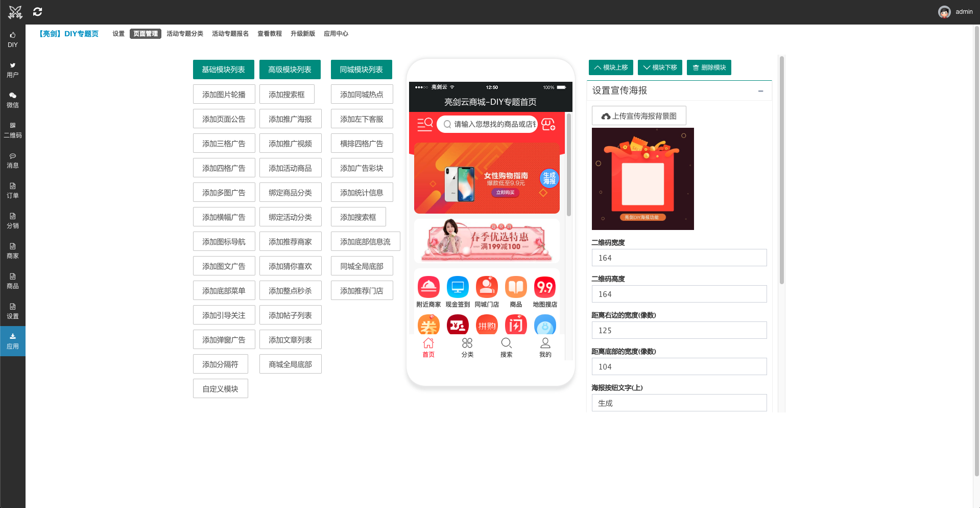Select the 微信 icon in the sidebar
The image size is (980, 508).
pos(12,100)
